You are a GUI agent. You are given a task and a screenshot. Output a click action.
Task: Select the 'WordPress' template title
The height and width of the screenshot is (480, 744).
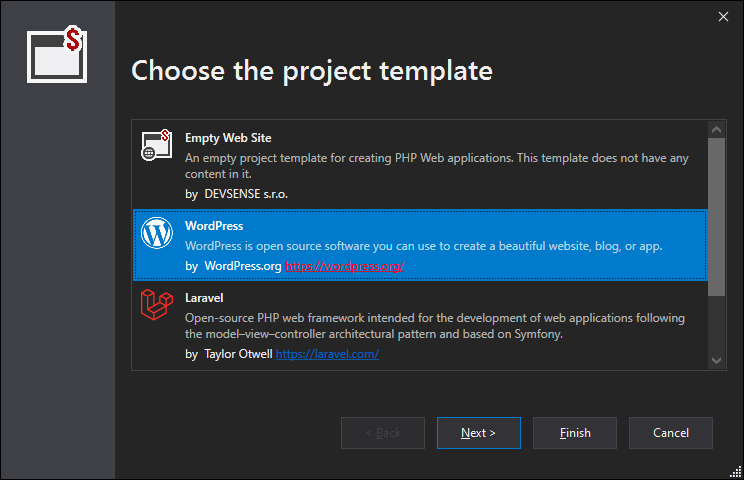214,226
